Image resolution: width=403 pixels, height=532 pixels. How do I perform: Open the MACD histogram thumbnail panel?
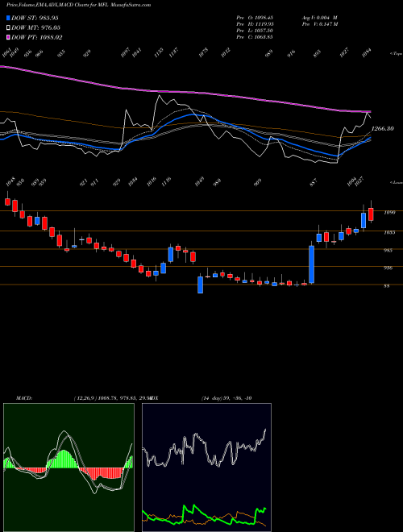click(x=69, y=468)
